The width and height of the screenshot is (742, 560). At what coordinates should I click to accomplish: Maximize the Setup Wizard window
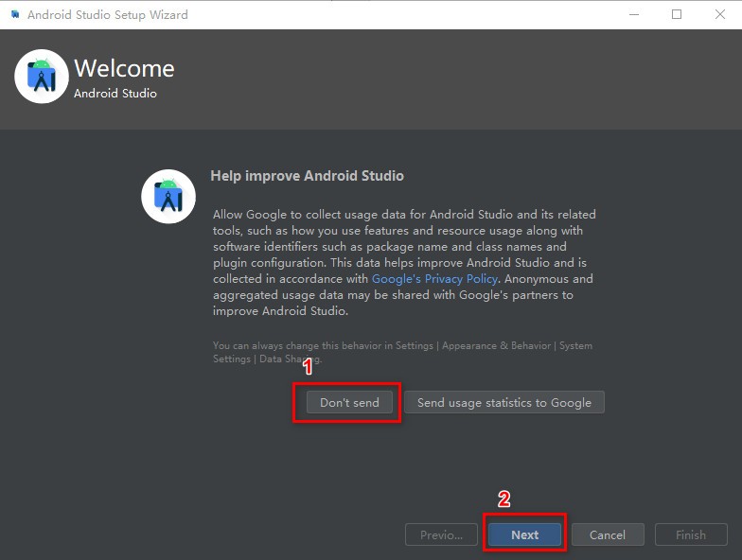point(677,14)
